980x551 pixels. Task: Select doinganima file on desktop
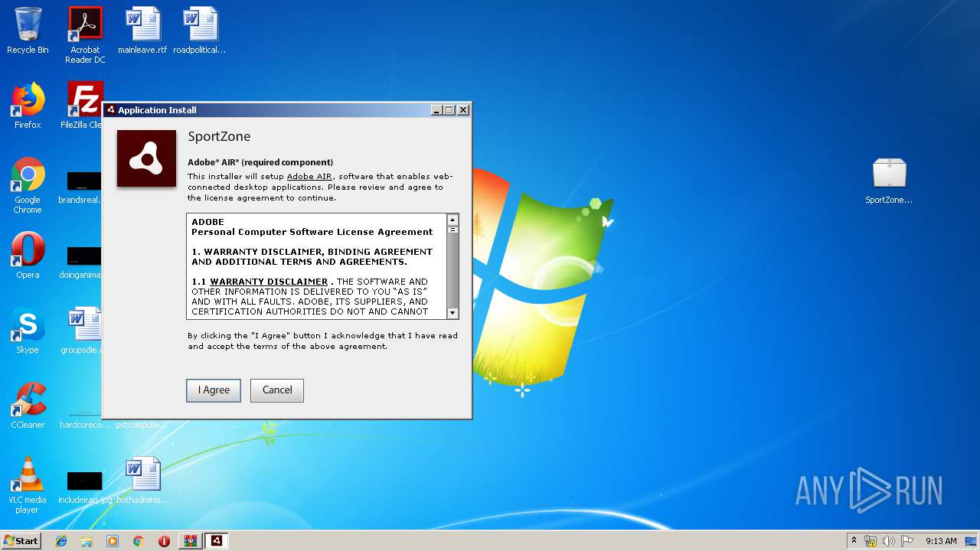[81, 263]
